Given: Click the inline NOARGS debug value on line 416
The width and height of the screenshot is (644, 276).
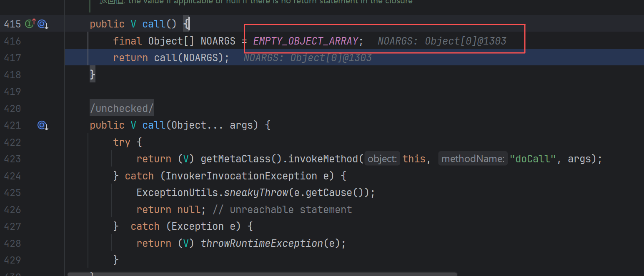Looking at the screenshot, I should [x=442, y=41].
